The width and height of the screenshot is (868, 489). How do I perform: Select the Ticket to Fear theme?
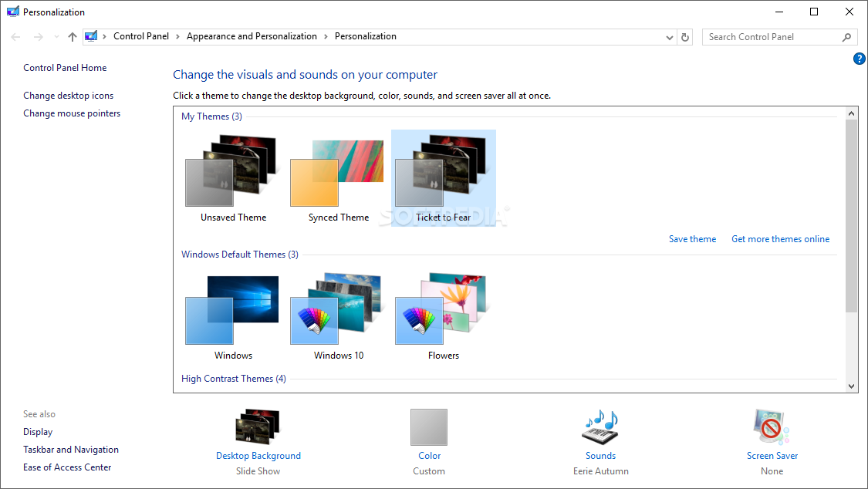[444, 178]
